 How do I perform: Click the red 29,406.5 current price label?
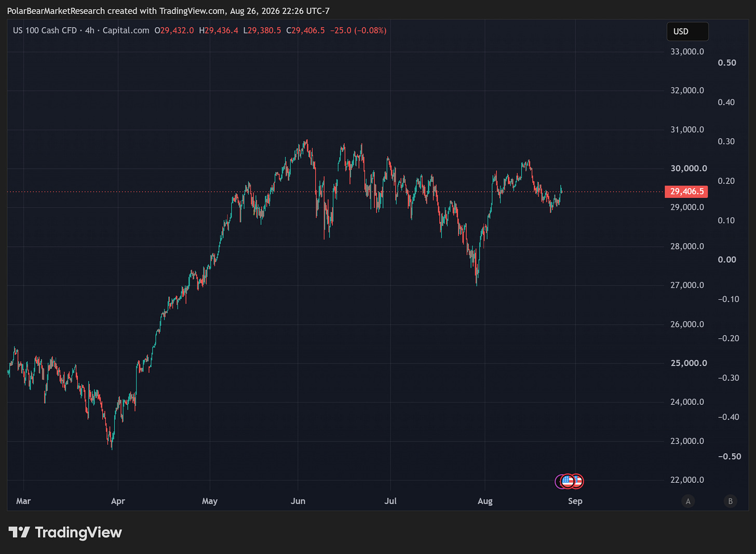[x=686, y=192]
